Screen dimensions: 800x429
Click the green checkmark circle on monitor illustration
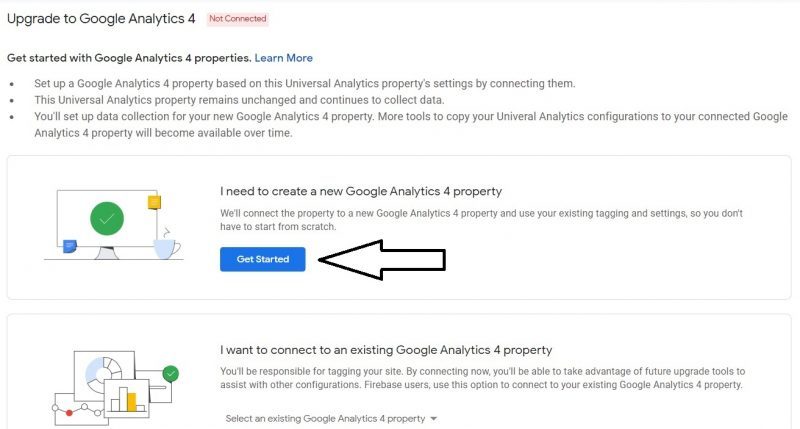[107, 218]
